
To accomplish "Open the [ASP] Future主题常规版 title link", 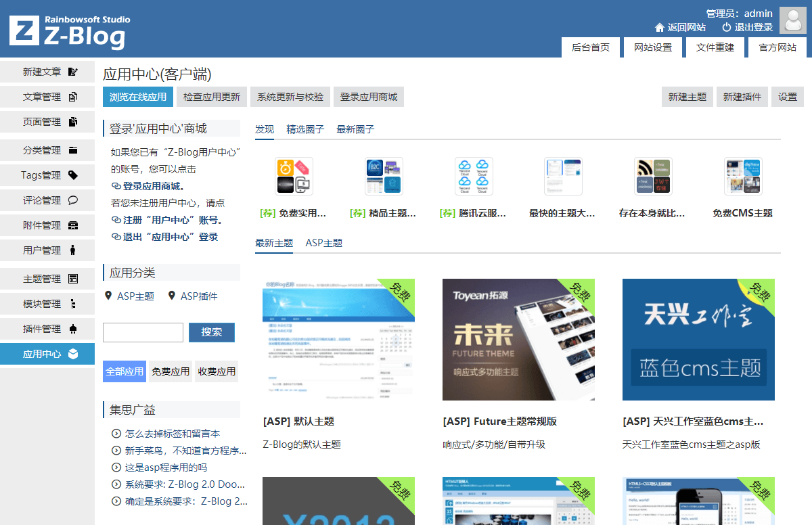I will (x=499, y=421).
